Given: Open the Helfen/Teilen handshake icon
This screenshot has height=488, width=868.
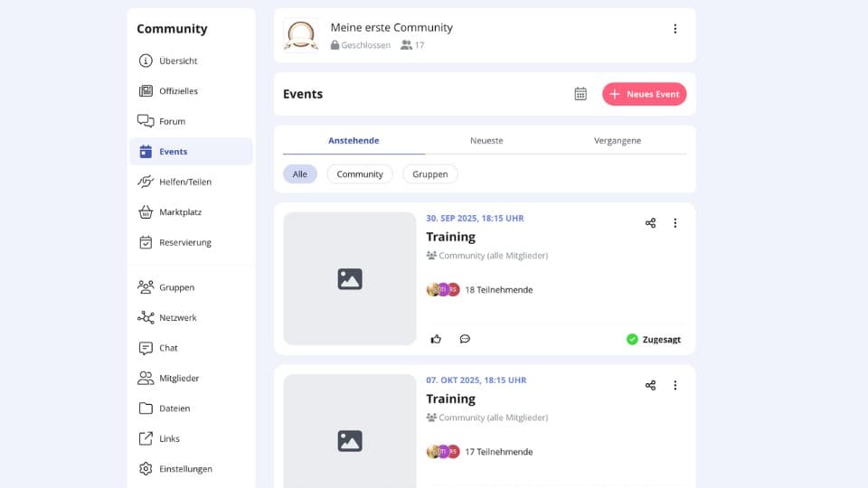Looking at the screenshot, I should 146,182.
